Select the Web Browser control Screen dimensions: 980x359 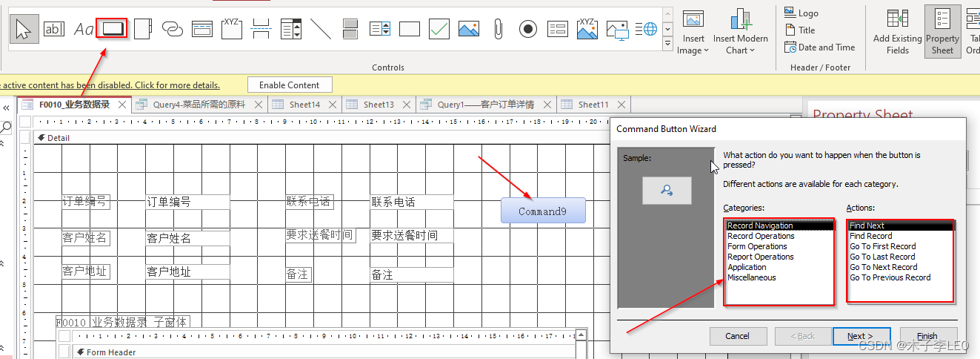pyautogui.click(x=647, y=29)
